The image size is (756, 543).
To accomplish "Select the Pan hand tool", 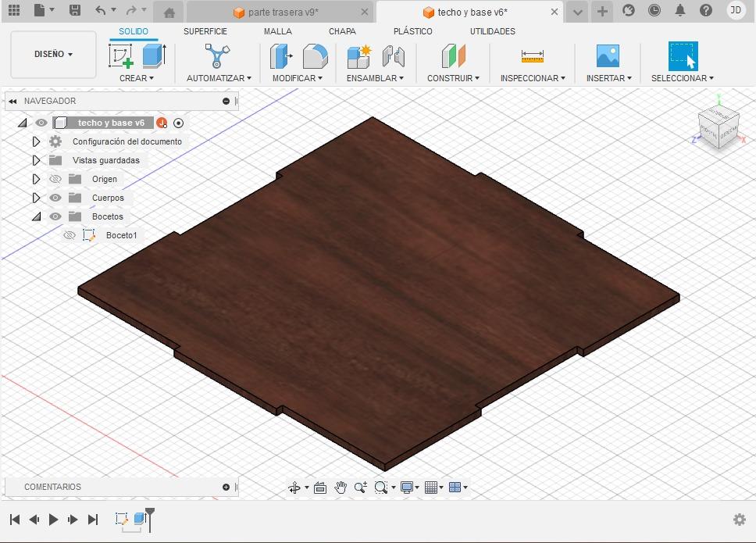I will [341, 488].
